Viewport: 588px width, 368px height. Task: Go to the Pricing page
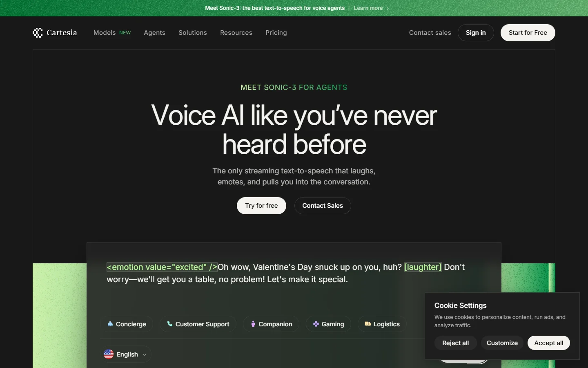tap(276, 33)
